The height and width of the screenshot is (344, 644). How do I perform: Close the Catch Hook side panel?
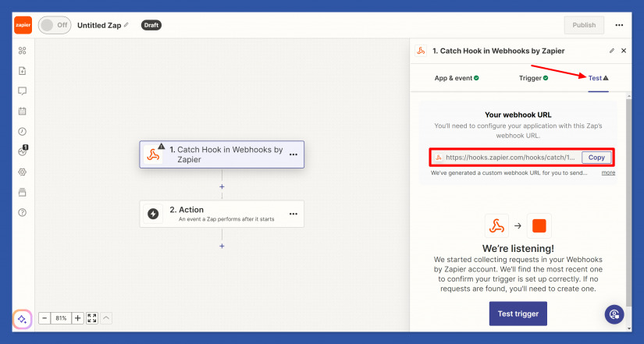pyautogui.click(x=624, y=51)
